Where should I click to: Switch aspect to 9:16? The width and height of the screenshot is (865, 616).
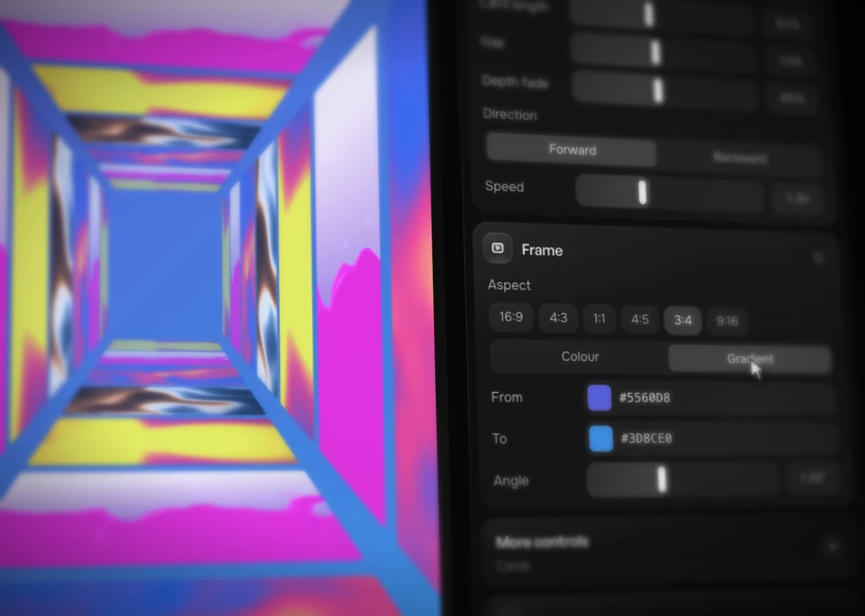coord(727,321)
